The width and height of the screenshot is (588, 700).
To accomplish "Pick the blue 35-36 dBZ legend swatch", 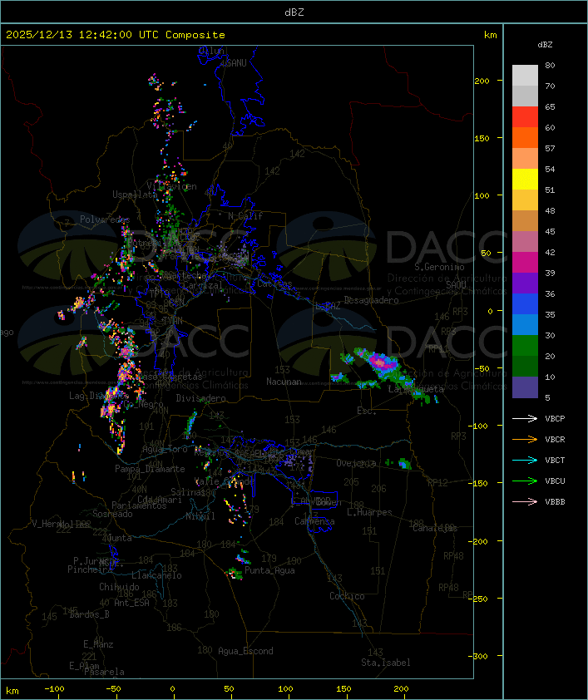I will click(x=525, y=304).
